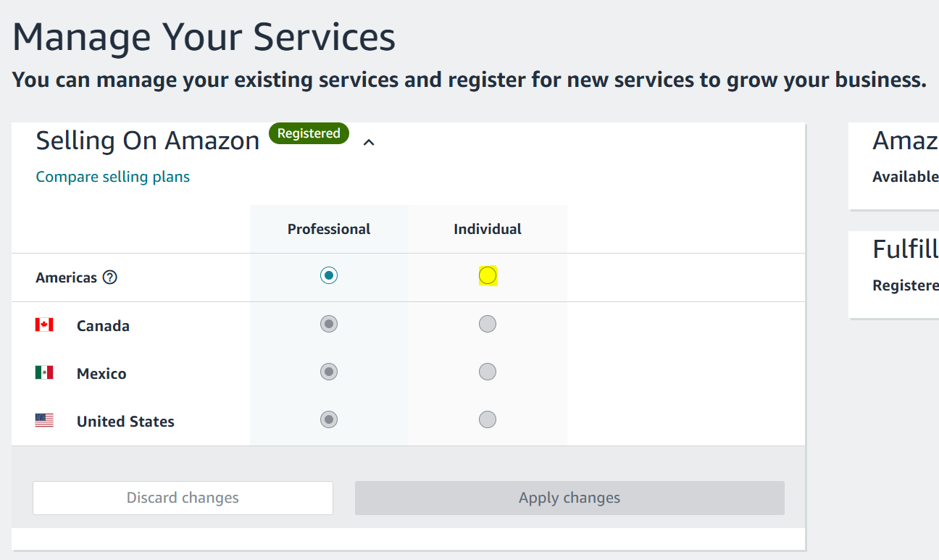
Task: Open the Americas help question-mark icon
Action: 109,277
